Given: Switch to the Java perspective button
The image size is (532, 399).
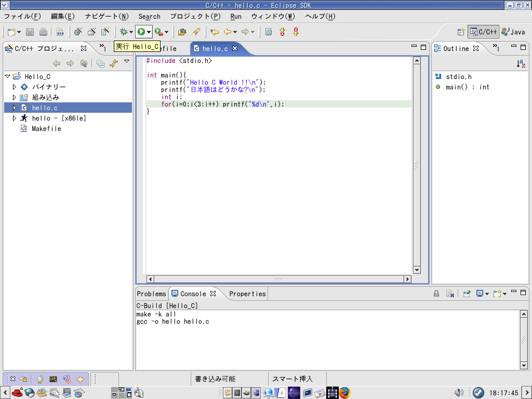Looking at the screenshot, I should (513, 32).
